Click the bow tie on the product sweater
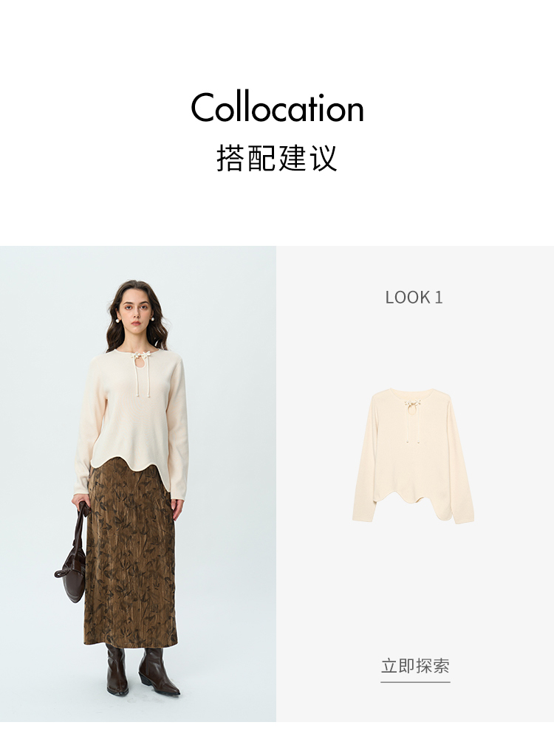The height and width of the screenshot is (756, 554). click(413, 404)
